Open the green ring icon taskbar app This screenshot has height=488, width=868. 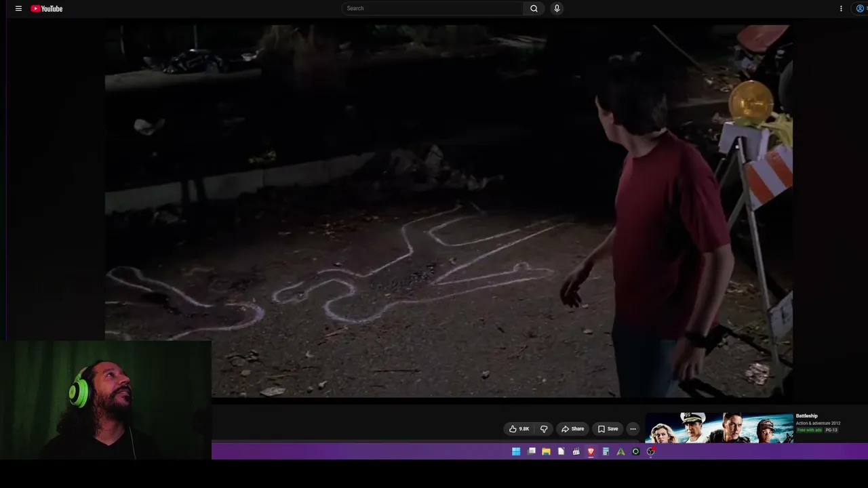[x=635, y=451]
